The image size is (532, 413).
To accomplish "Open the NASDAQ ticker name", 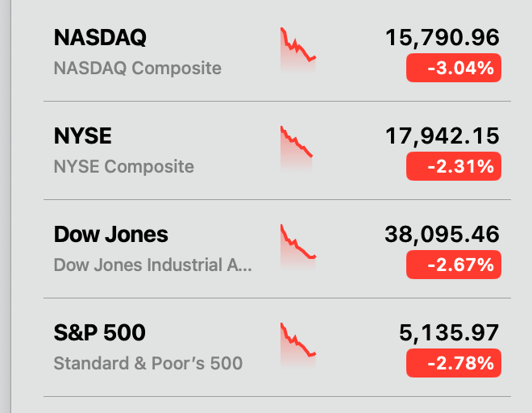I will [100, 38].
